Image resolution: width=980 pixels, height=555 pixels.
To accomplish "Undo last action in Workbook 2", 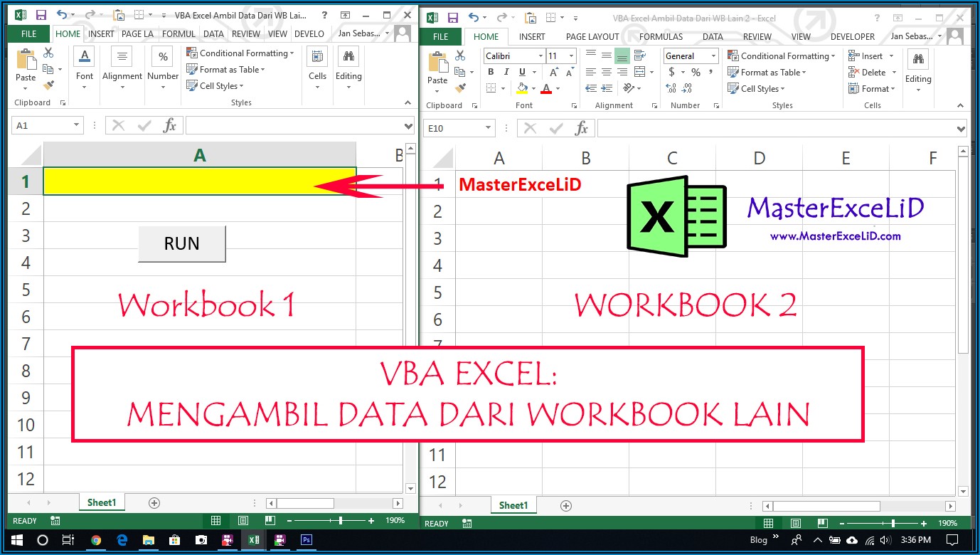I will tap(474, 17).
